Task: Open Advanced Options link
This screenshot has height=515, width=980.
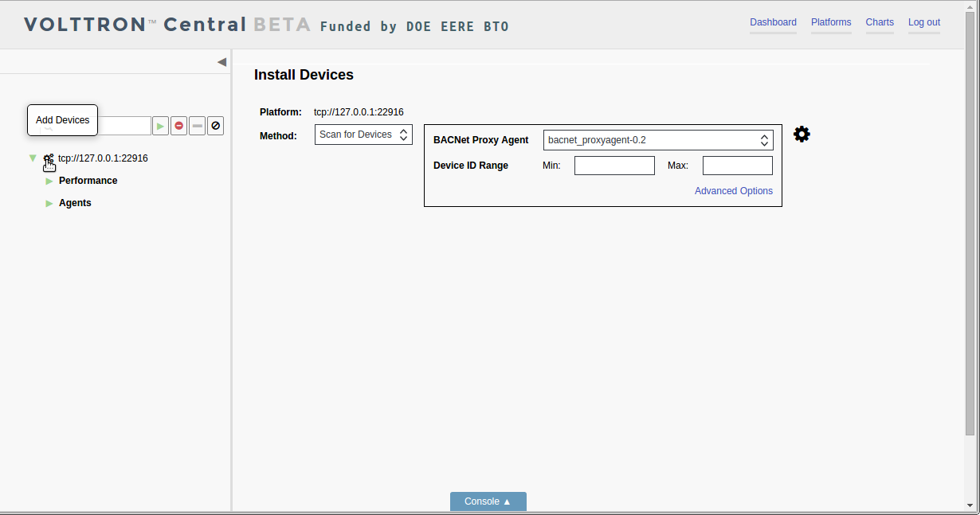Action: click(x=734, y=191)
